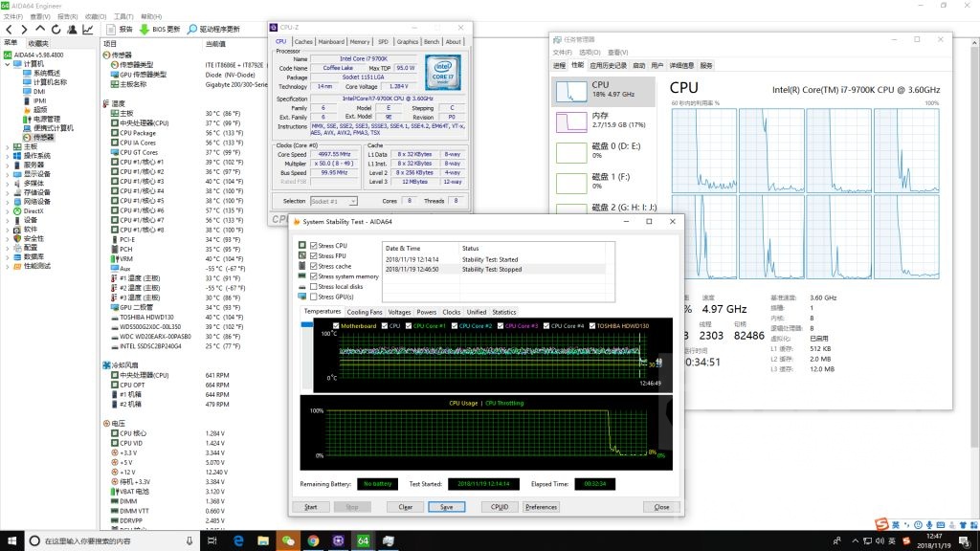Expand the 存储设备 tree node
The height and width of the screenshot is (551, 980).
8,192
